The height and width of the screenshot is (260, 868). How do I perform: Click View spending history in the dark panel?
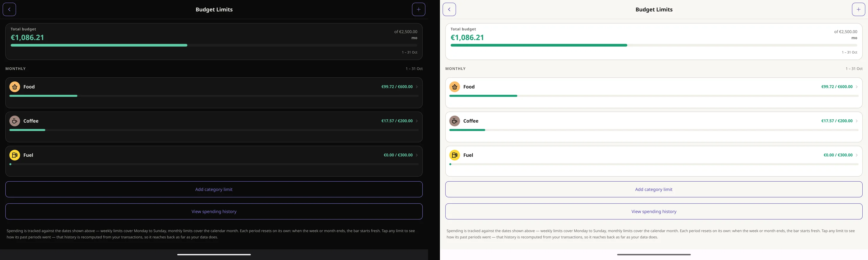pos(214,211)
